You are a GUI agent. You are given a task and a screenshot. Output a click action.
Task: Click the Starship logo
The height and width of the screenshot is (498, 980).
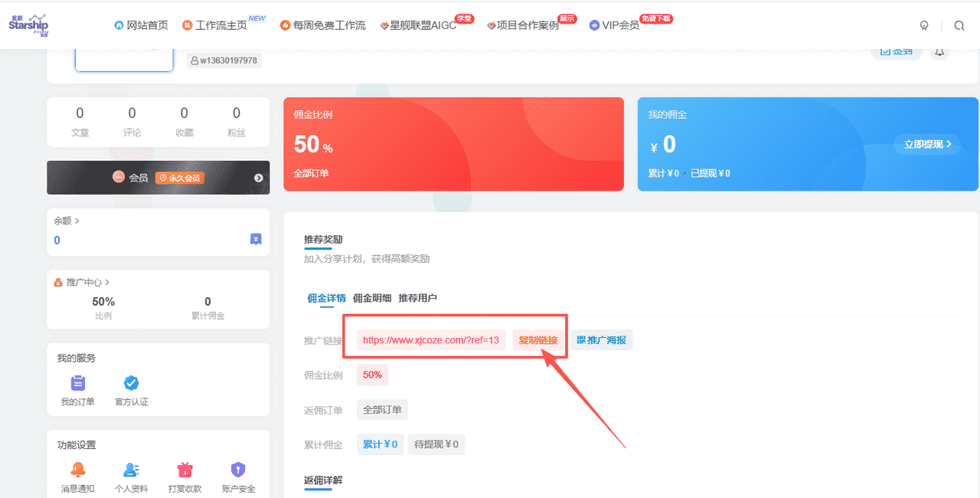pyautogui.click(x=28, y=25)
